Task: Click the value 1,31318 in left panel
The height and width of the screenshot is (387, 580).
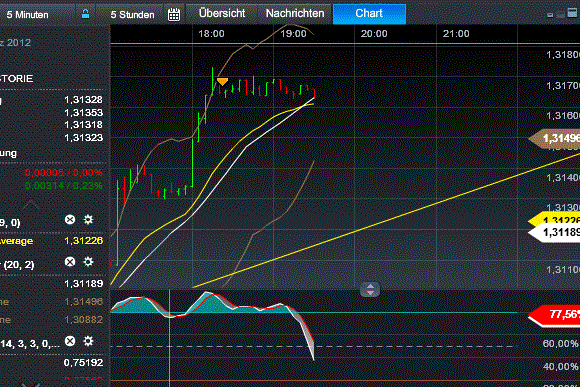Action: click(x=83, y=125)
